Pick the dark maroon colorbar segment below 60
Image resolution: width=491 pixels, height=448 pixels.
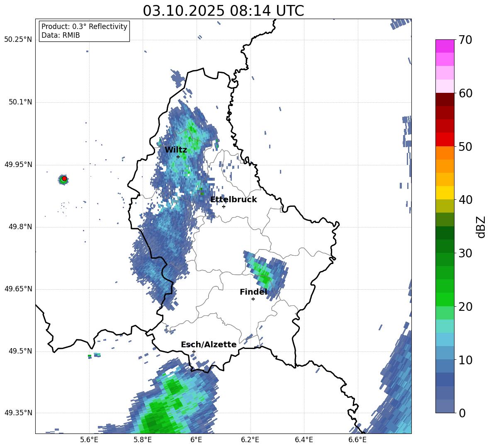[x=445, y=99]
